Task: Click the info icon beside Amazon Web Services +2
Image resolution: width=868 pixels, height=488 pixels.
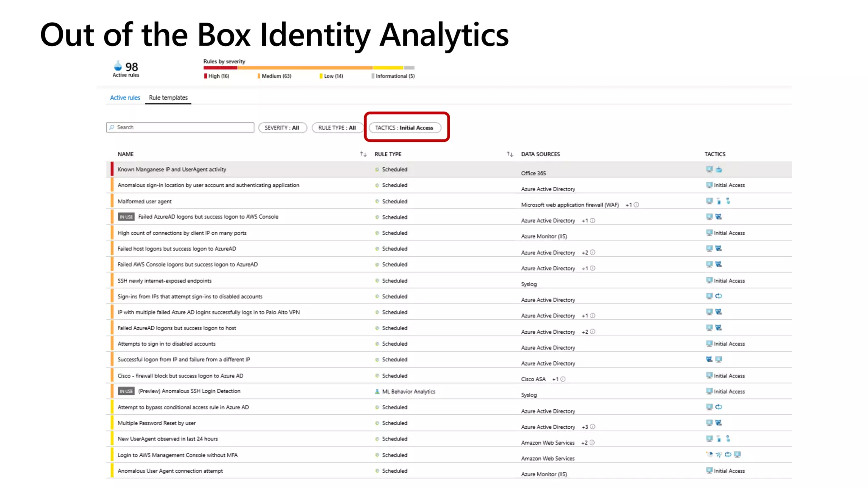Action: pos(592,443)
